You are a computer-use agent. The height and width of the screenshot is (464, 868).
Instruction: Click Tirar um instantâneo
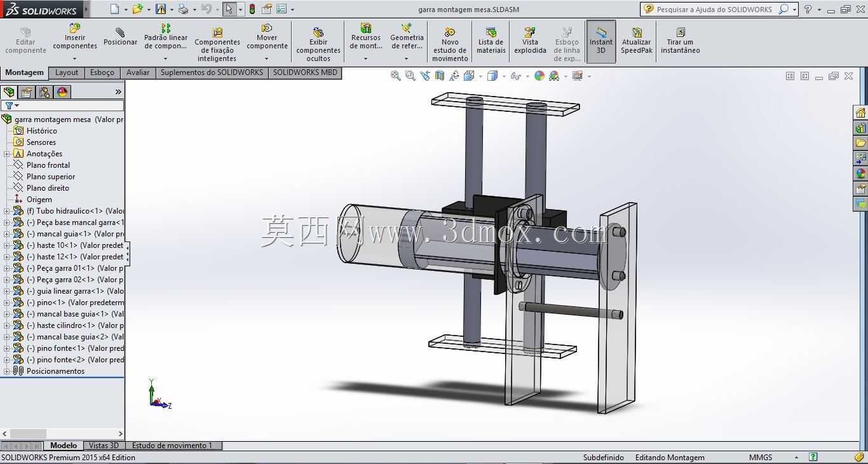tap(680, 41)
